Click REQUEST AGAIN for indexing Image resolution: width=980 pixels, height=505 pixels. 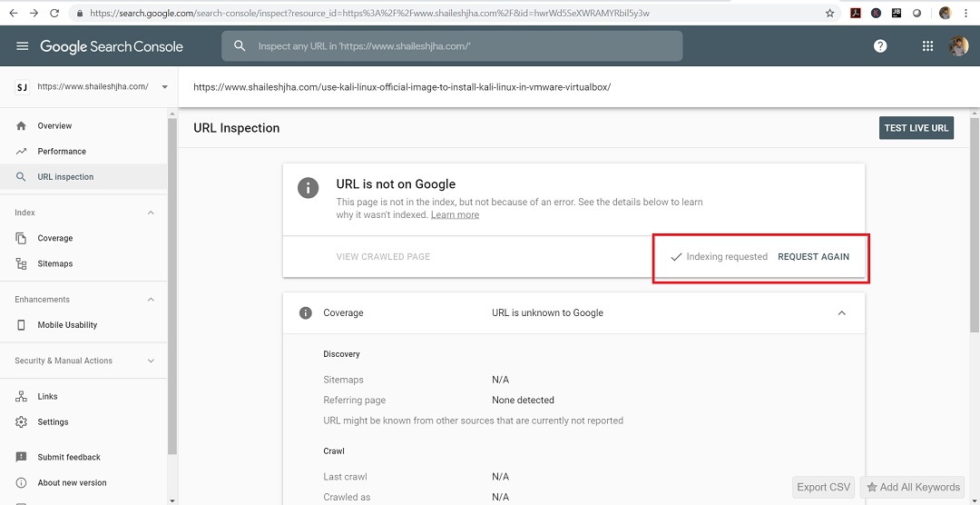[x=813, y=256]
